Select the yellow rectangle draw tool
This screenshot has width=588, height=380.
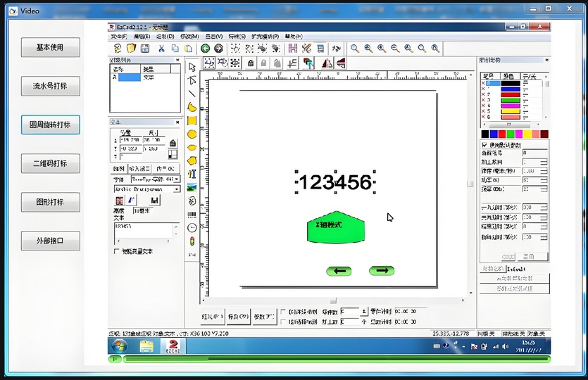(192, 120)
